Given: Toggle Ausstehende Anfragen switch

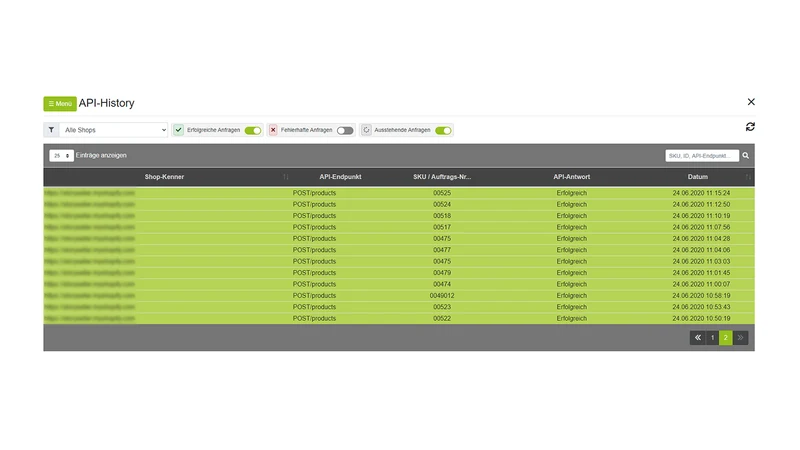Looking at the screenshot, I should click(x=443, y=131).
